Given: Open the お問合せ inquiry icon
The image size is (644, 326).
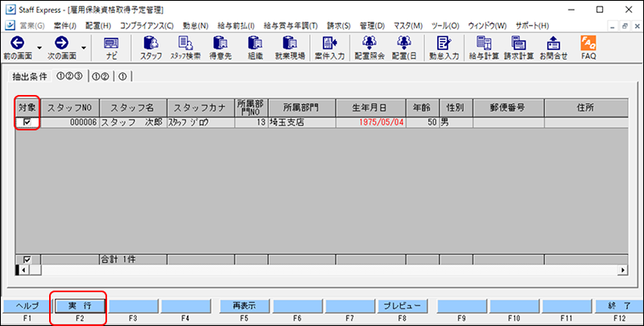Looking at the screenshot, I should (x=553, y=43).
